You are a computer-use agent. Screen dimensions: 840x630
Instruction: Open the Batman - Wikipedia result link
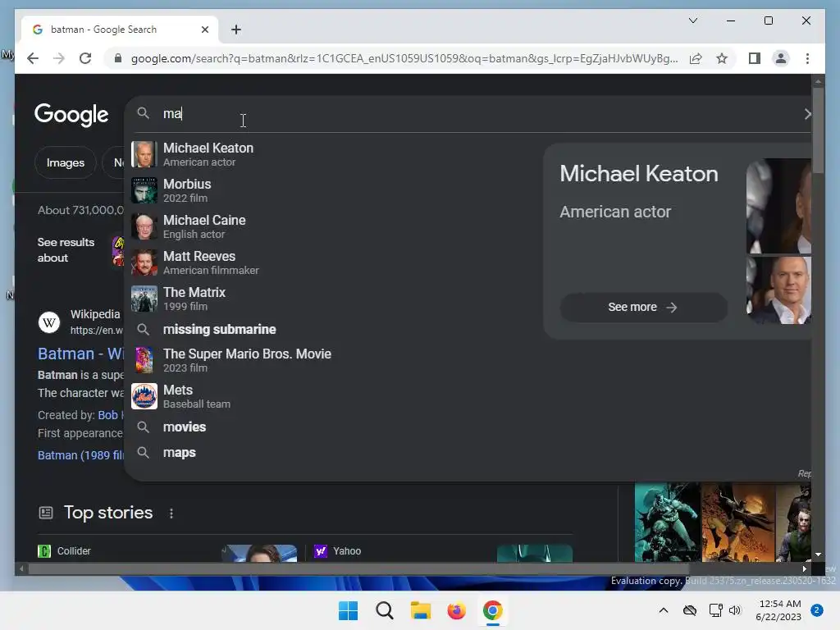tap(80, 354)
